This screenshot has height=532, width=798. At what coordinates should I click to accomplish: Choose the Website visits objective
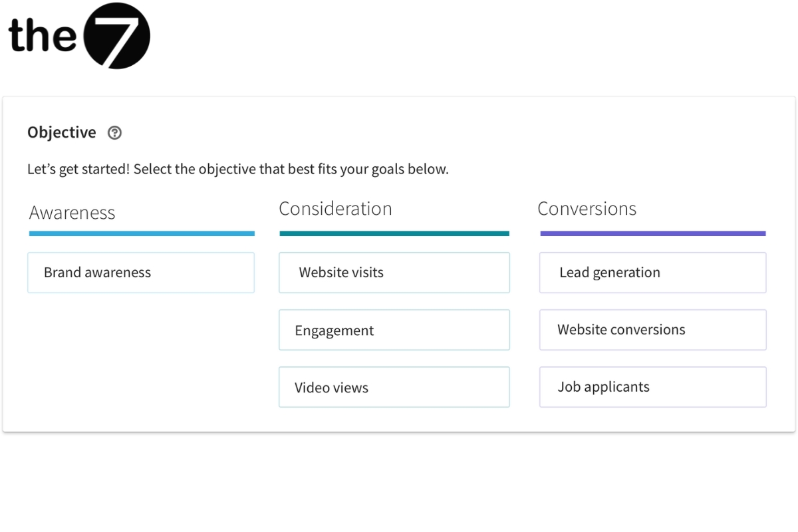tap(394, 273)
